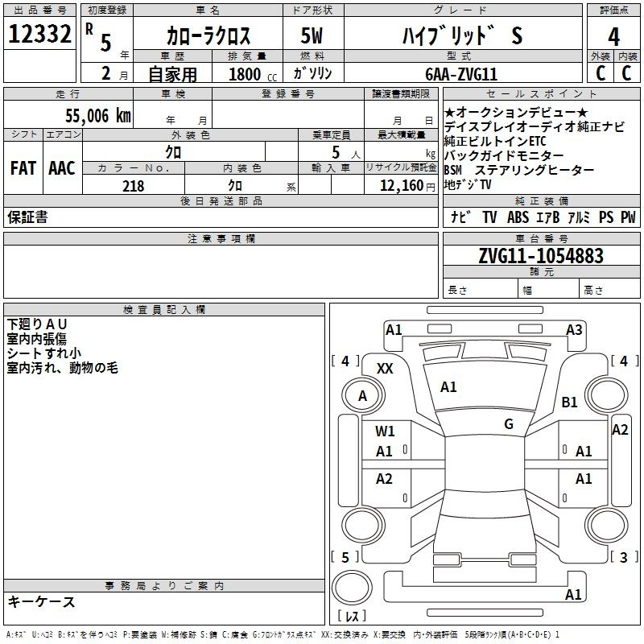The width and height of the screenshot is (644, 644).
Task: Click the XX mark on the car diagram
Action: 386,368
